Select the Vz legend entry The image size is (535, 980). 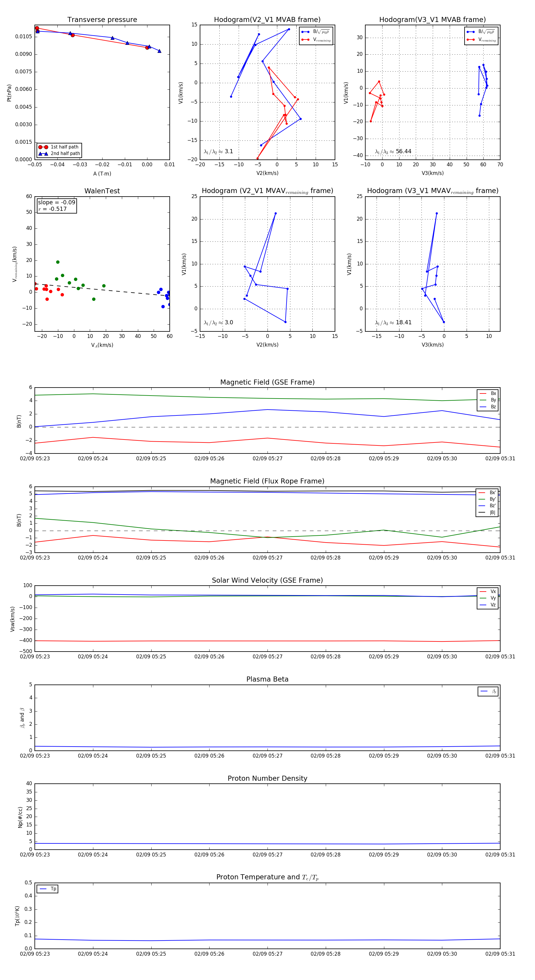(488, 605)
